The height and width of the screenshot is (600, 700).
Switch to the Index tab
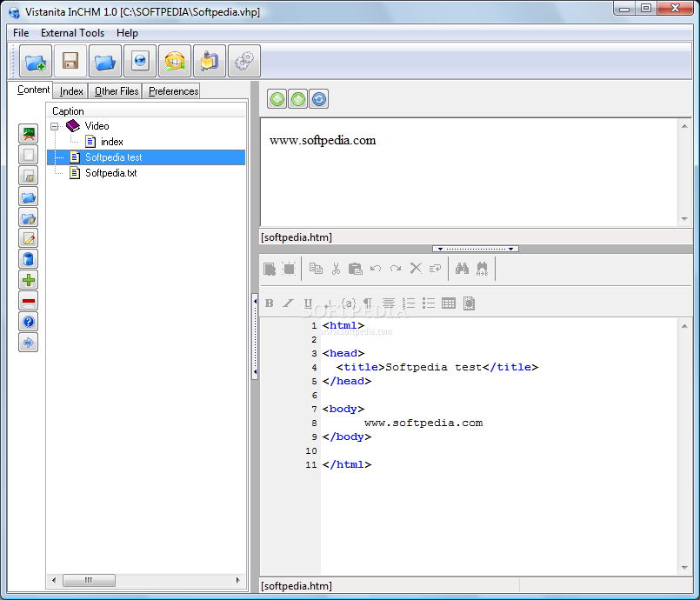click(71, 91)
